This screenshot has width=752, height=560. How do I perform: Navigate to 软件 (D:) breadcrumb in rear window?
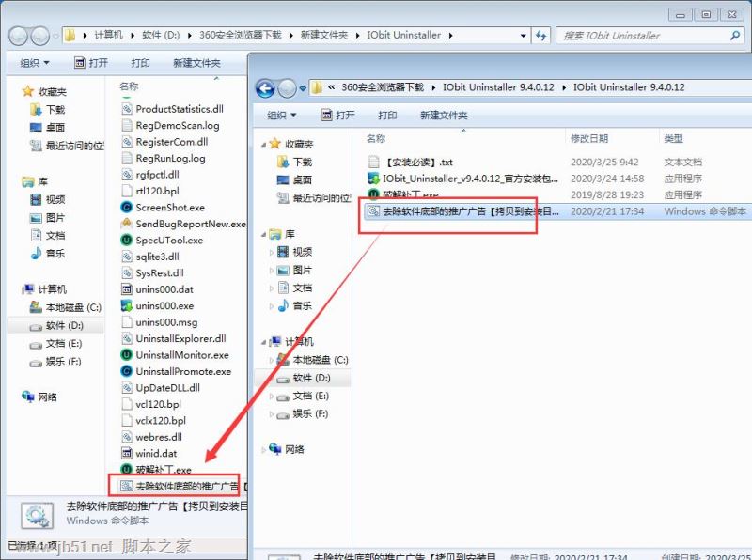[x=161, y=35]
